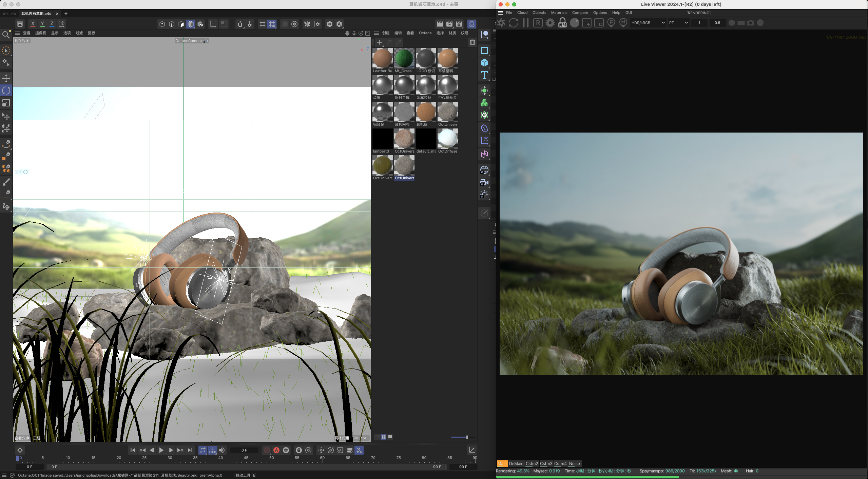
Task: Select the Rotate tool in left toolbar
Action: tap(6, 91)
